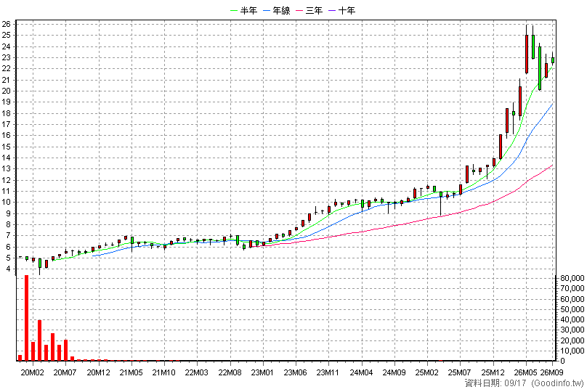Click the 22M08 date label
Viewport: 587px width, 392px height.
coord(230,372)
